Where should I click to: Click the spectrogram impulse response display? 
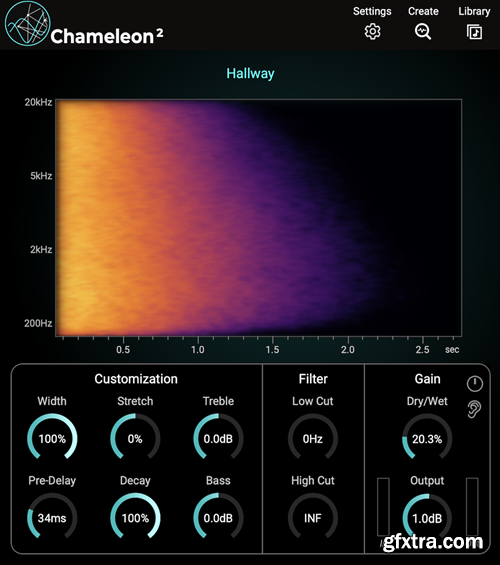(x=259, y=218)
